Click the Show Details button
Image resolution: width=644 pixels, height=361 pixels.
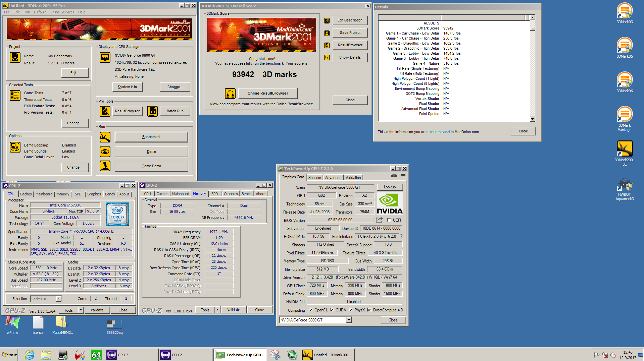click(350, 58)
